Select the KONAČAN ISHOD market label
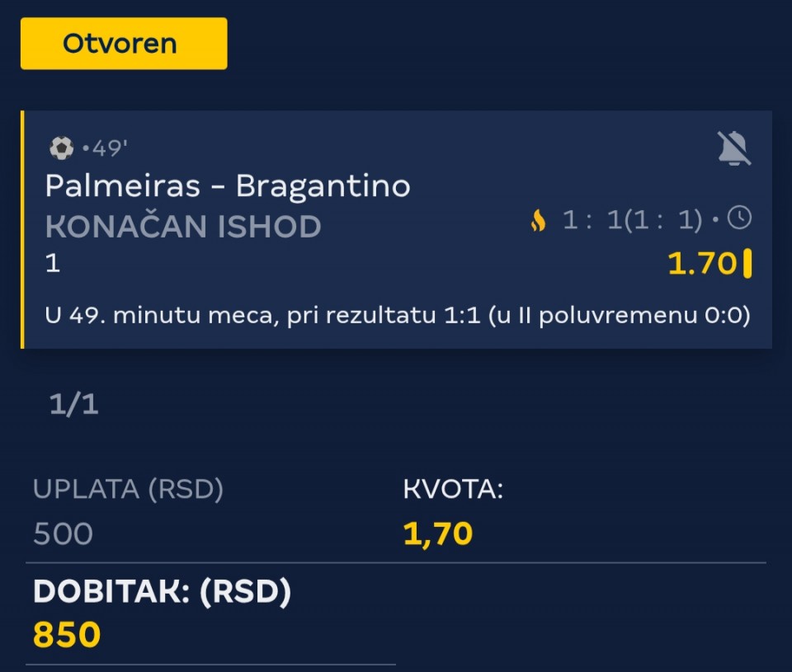The image size is (792, 672). coord(183,226)
